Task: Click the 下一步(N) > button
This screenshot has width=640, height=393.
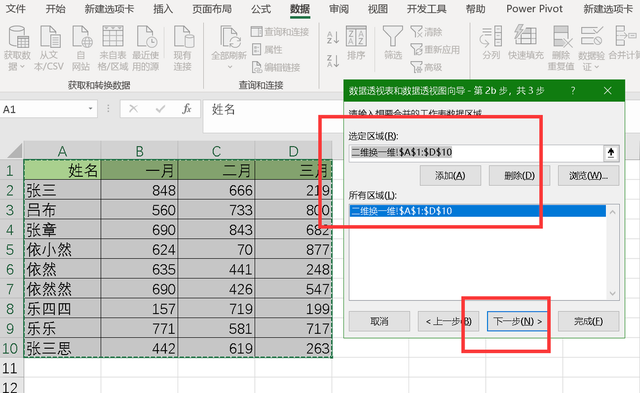Action: click(x=517, y=322)
